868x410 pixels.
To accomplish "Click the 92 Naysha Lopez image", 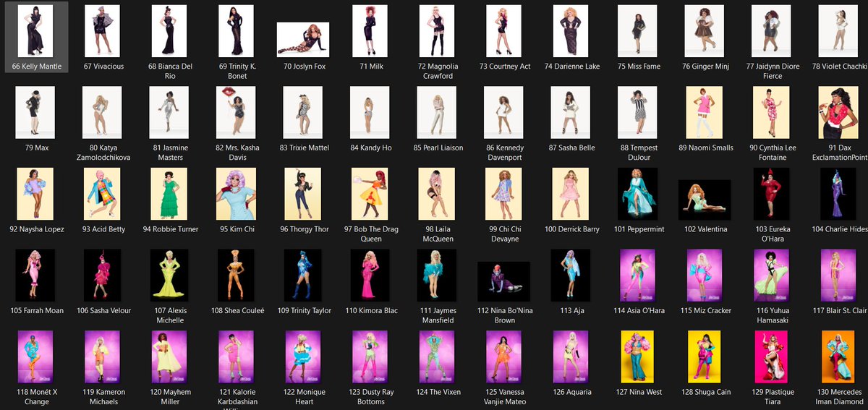I will point(35,194).
